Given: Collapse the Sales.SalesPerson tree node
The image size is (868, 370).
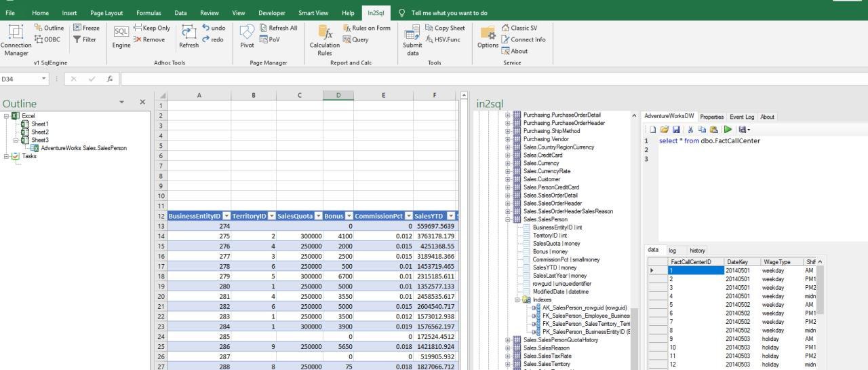Looking at the screenshot, I should 508,219.
